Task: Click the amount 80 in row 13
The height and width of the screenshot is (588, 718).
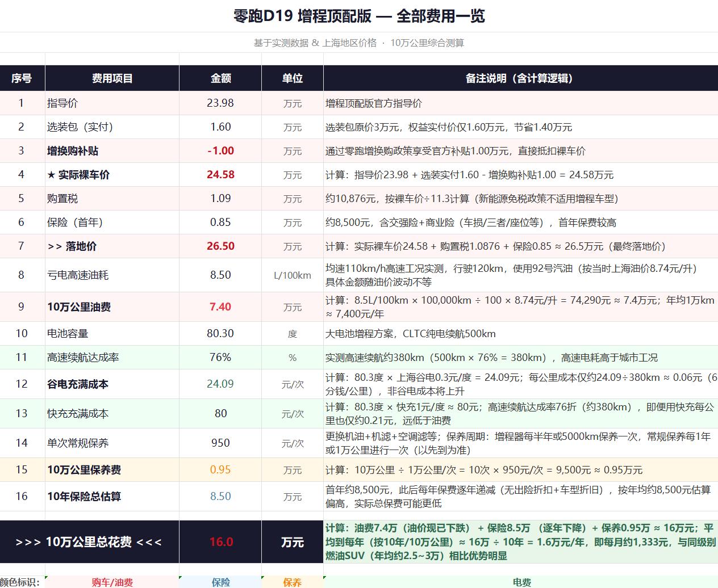Action: coord(220,414)
